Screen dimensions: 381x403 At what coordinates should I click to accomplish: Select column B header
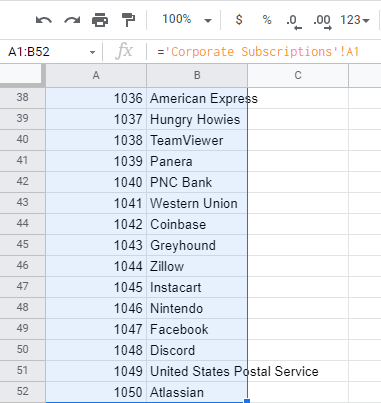pyautogui.click(x=197, y=75)
